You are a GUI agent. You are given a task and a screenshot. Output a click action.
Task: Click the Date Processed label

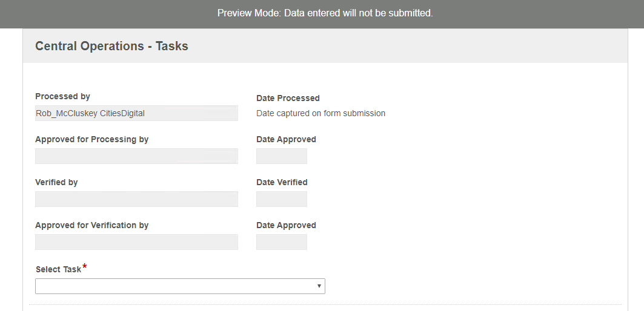(288, 98)
